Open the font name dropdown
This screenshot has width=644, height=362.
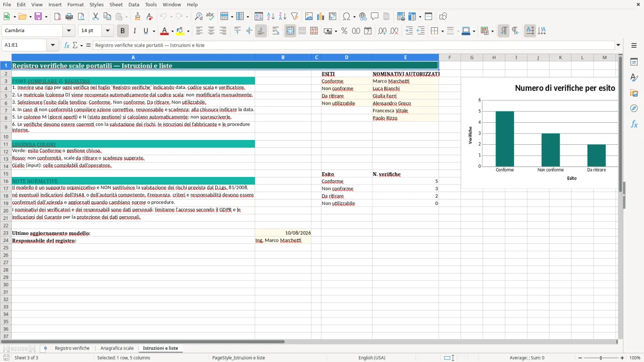click(x=69, y=31)
